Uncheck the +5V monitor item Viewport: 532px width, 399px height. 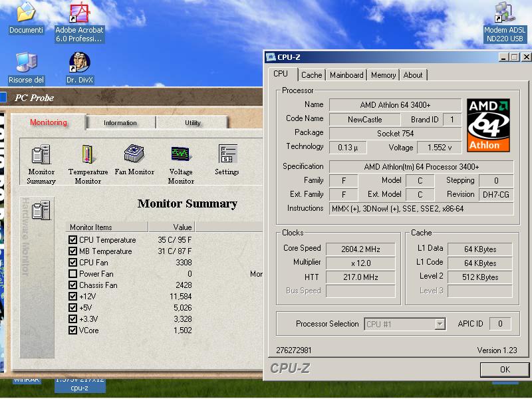click(72, 307)
